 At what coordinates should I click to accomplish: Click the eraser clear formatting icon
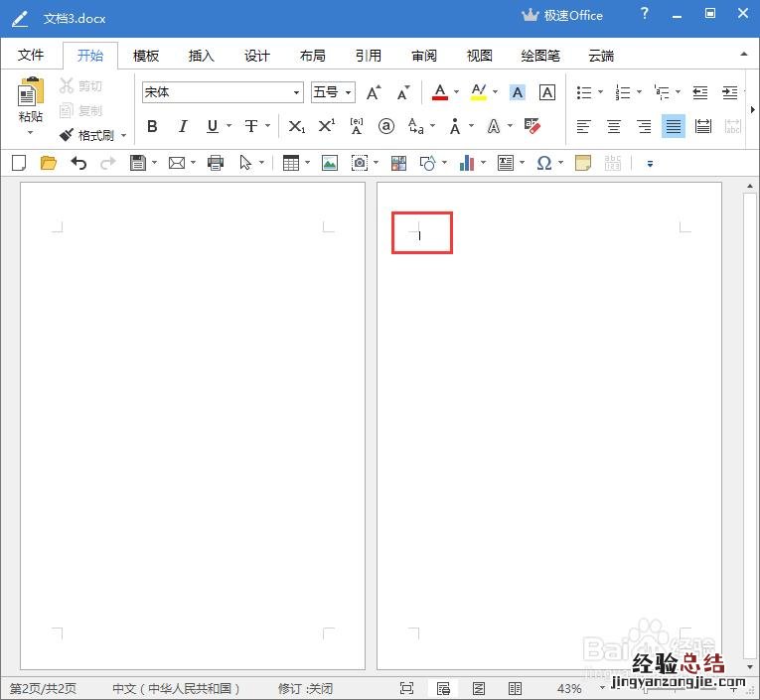532,126
